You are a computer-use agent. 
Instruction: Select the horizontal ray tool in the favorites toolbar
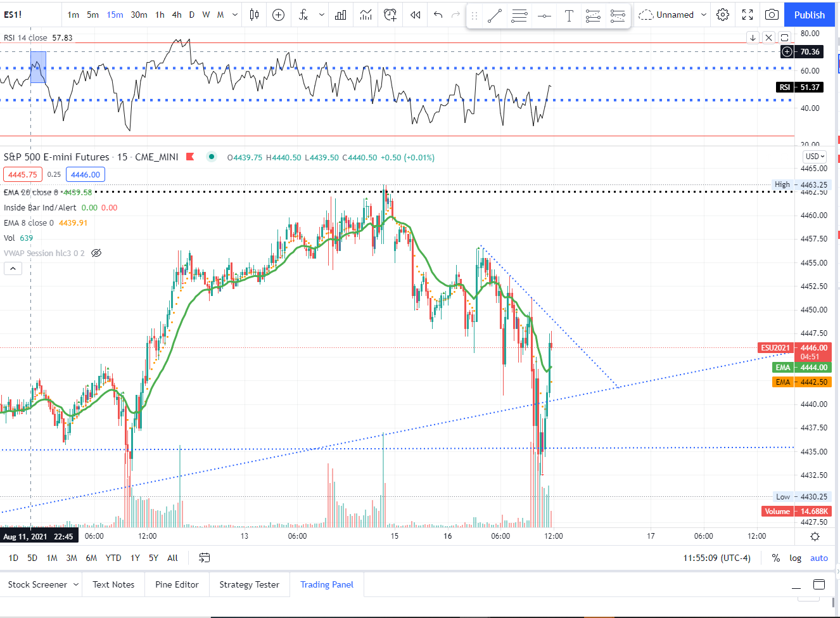pyautogui.click(x=544, y=16)
